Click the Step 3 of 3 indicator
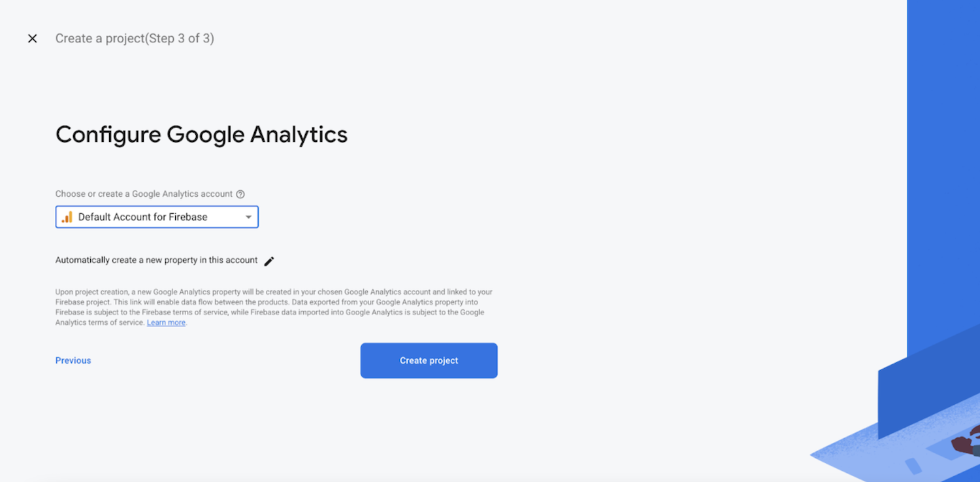 coord(180,39)
